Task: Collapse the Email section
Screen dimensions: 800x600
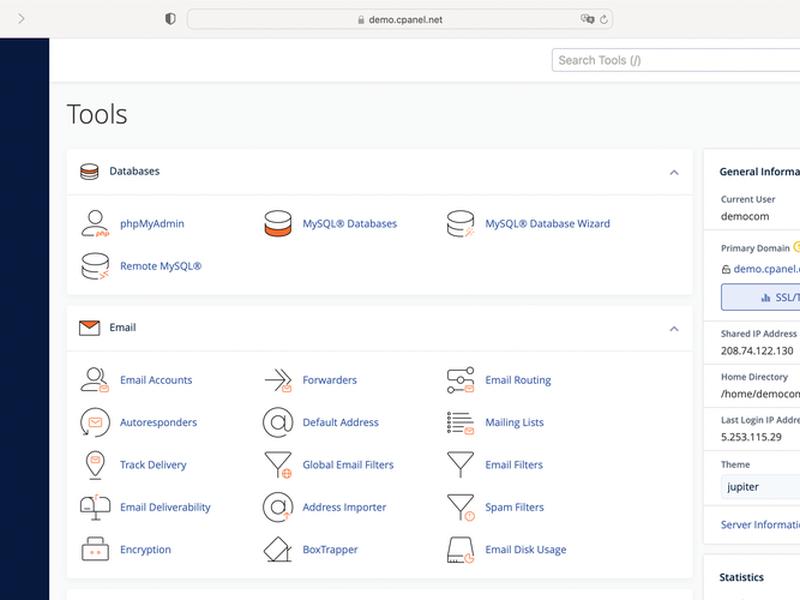Action: pyautogui.click(x=674, y=329)
